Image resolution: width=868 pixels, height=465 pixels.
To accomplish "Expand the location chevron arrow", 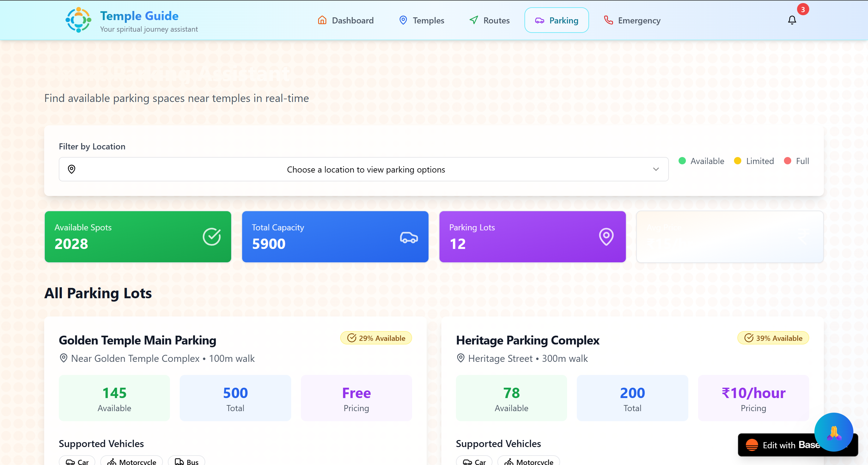I will tap(656, 169).
